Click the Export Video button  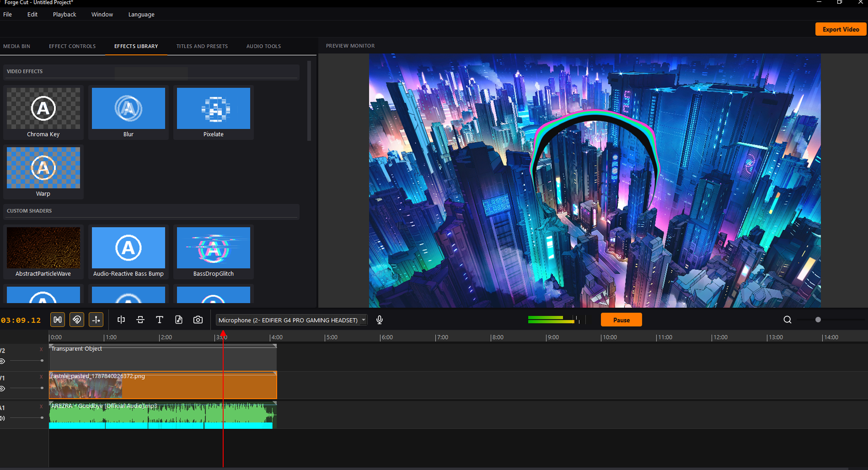coord(841,29)
